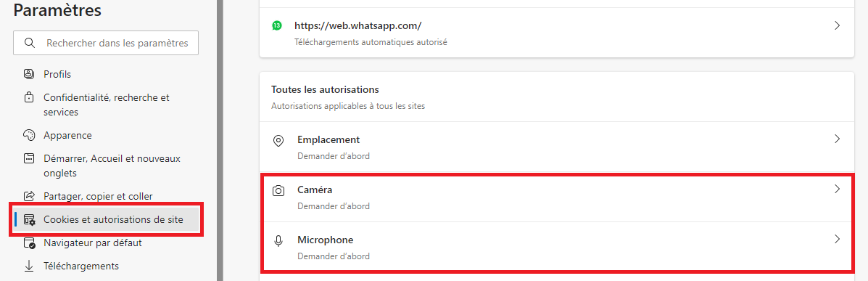Viewport: 868px width, 281px height.
Task: Click the location pin icon beside Emplacement
Action: pyautogui.click(x=278, y=141)
